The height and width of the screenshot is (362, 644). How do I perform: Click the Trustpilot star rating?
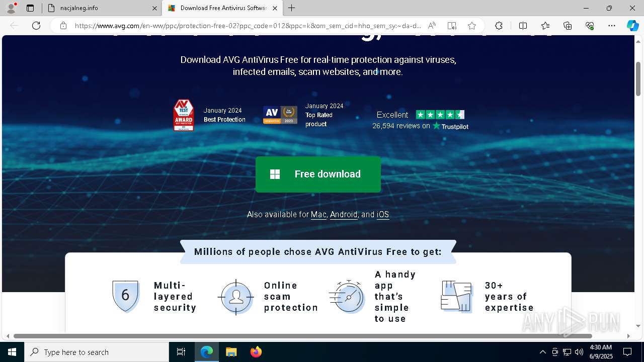click(x=440, y=115)
